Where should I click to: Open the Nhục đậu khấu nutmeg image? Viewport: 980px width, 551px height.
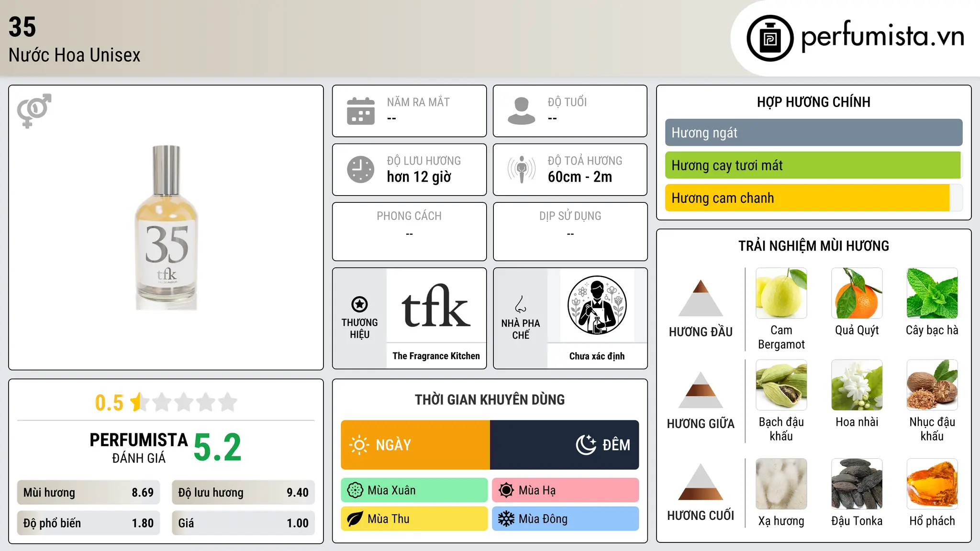932,385
